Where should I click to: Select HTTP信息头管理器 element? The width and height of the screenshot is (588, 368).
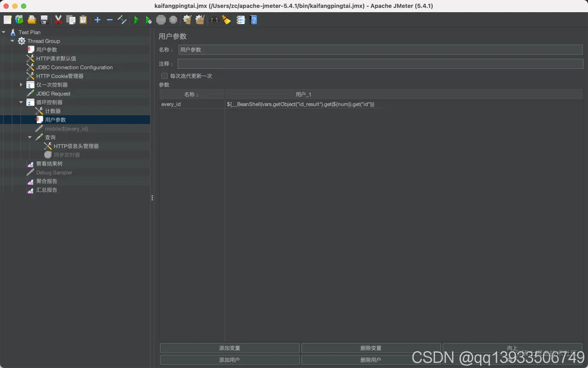click(76, 146)
